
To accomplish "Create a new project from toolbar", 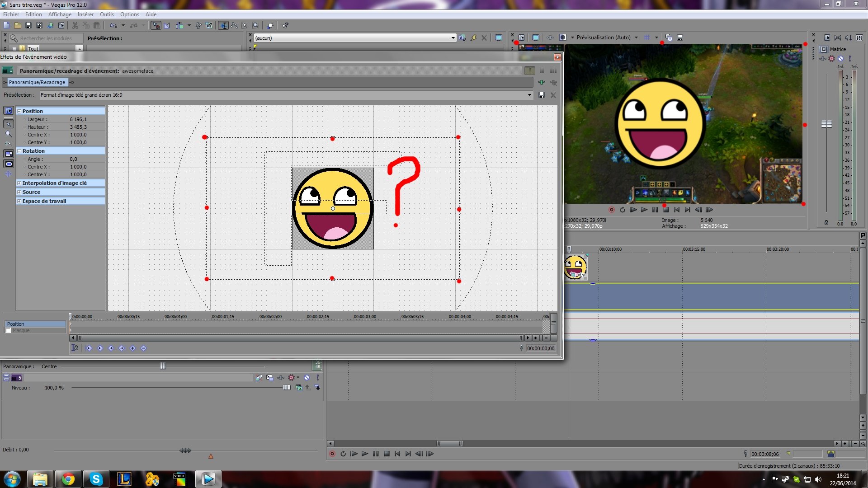I will [x=7, y=25].
